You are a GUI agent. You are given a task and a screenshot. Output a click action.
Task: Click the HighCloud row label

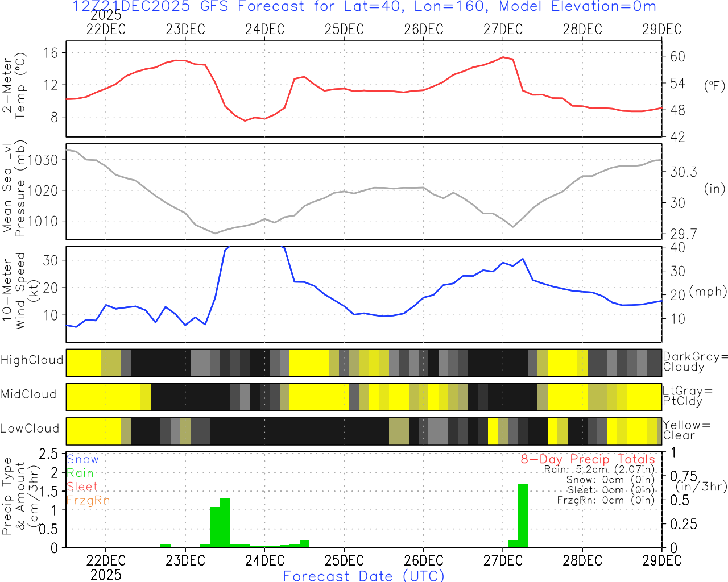tap(32, 360)
